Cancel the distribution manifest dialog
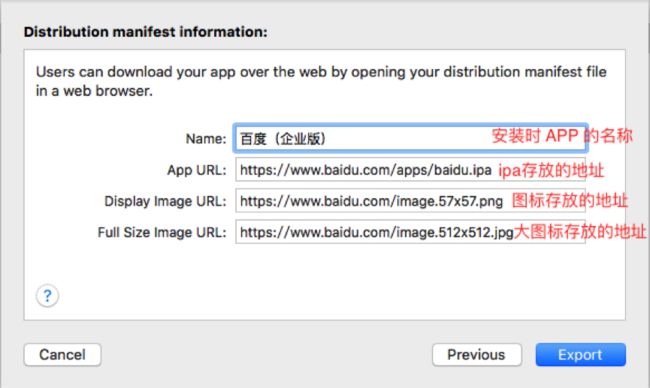 62,354
